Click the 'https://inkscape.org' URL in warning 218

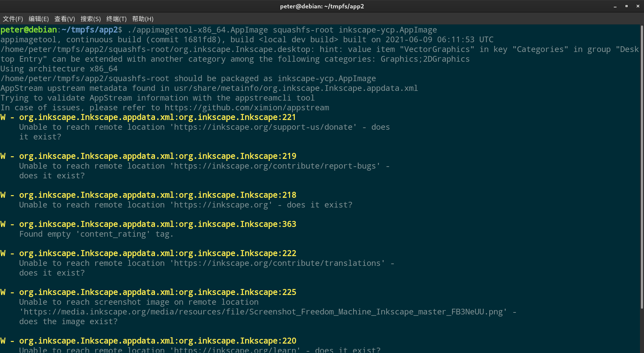click(x=221, y=205)
